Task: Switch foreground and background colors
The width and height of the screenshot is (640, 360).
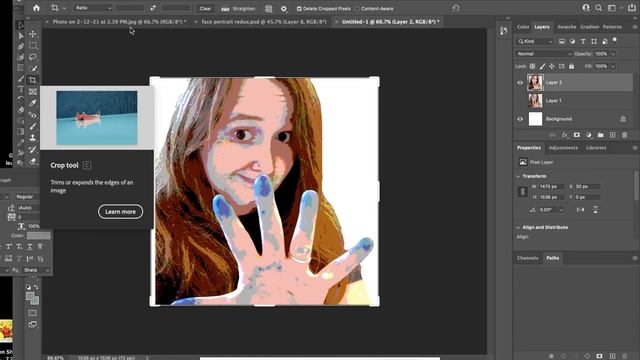Action: [x=36, y=287]
